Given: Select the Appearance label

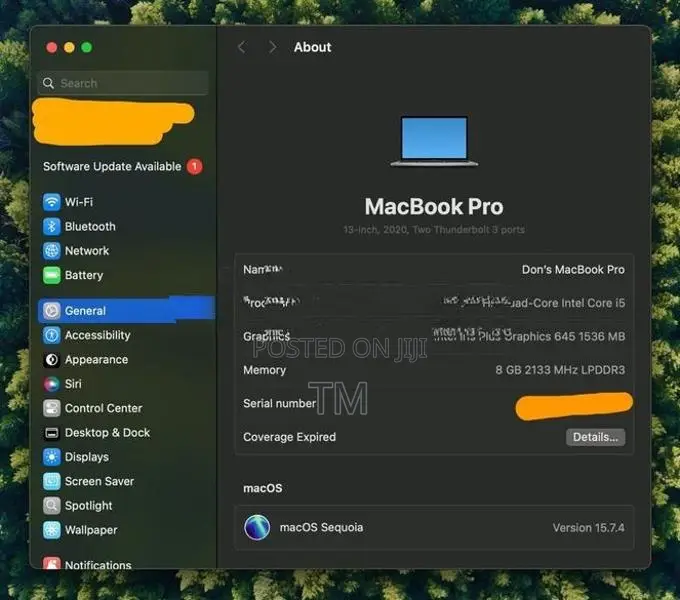Looking at the screenshot, I should click(96, 360).
